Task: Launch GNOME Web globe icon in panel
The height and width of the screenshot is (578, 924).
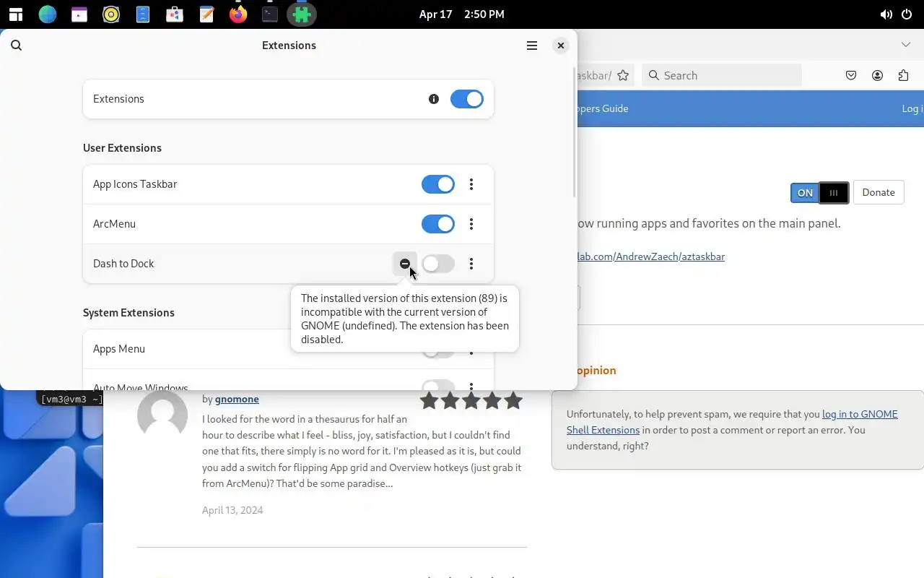Action: coord(48,14)
